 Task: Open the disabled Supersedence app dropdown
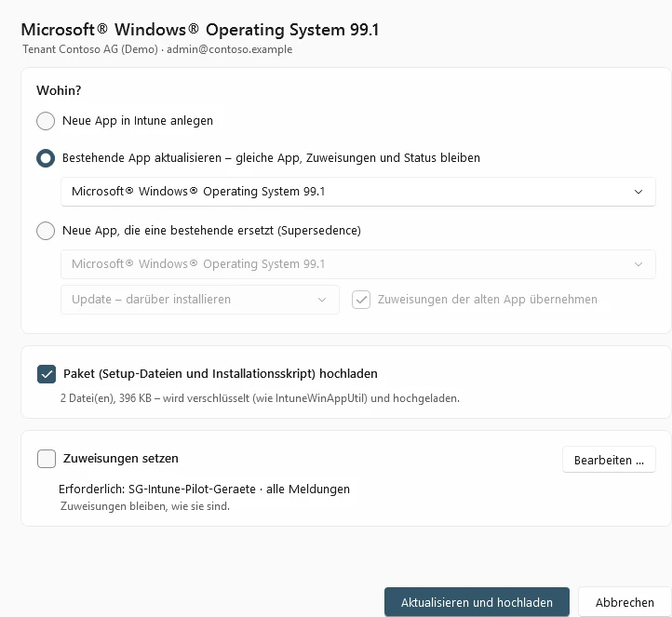[357, 264]
